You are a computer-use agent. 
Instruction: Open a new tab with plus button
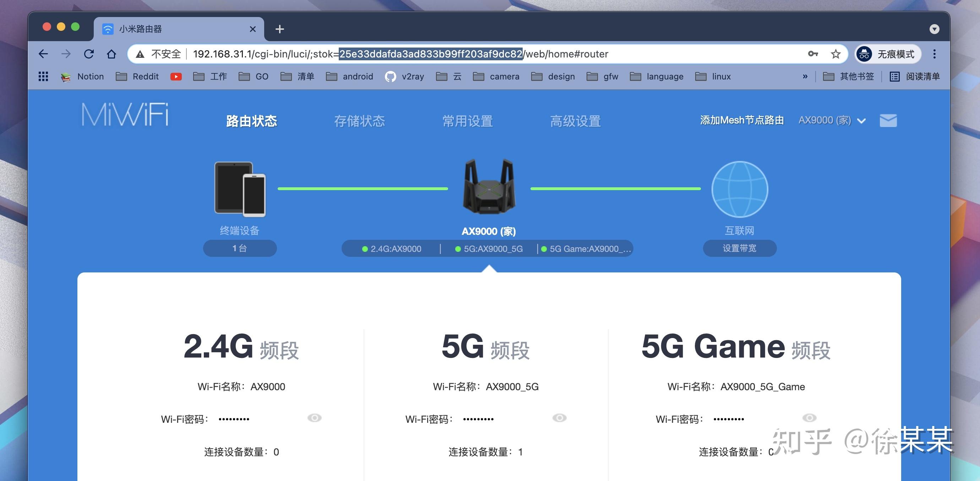click(280, 29)
